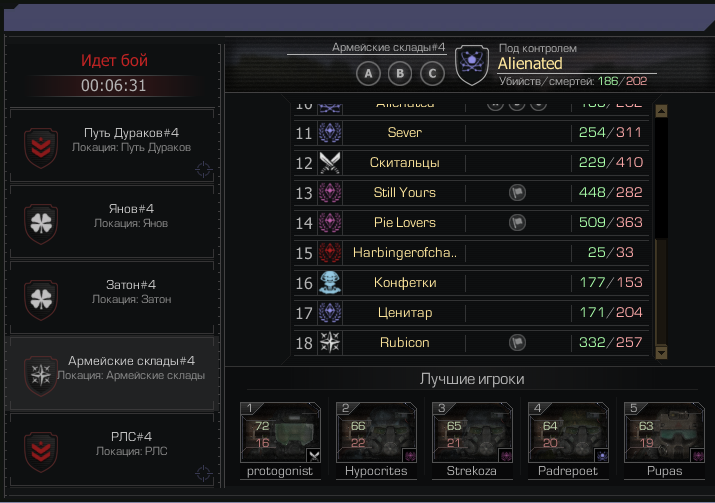This screenshot has height=503, width=715.
Task: Select capture point C
Action: (432, 73)
